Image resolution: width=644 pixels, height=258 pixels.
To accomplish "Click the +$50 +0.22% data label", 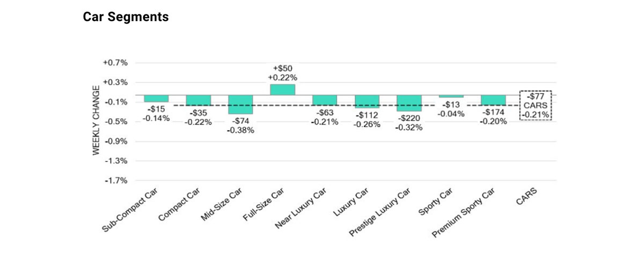I will pos(282,73).
